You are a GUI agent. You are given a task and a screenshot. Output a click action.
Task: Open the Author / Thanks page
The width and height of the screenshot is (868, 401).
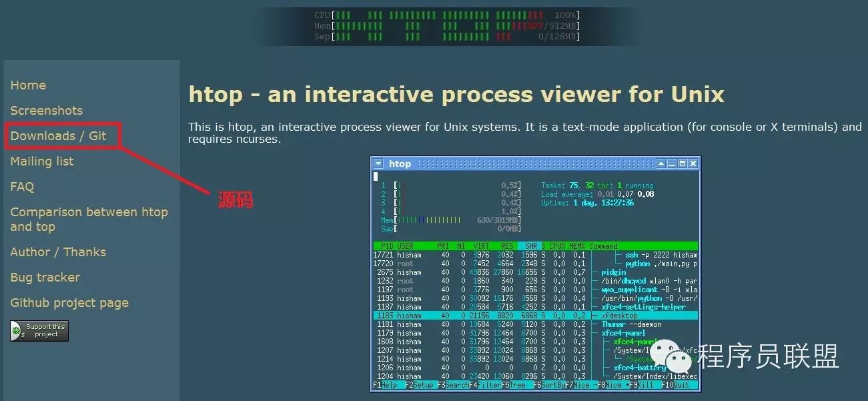(58, 252)
